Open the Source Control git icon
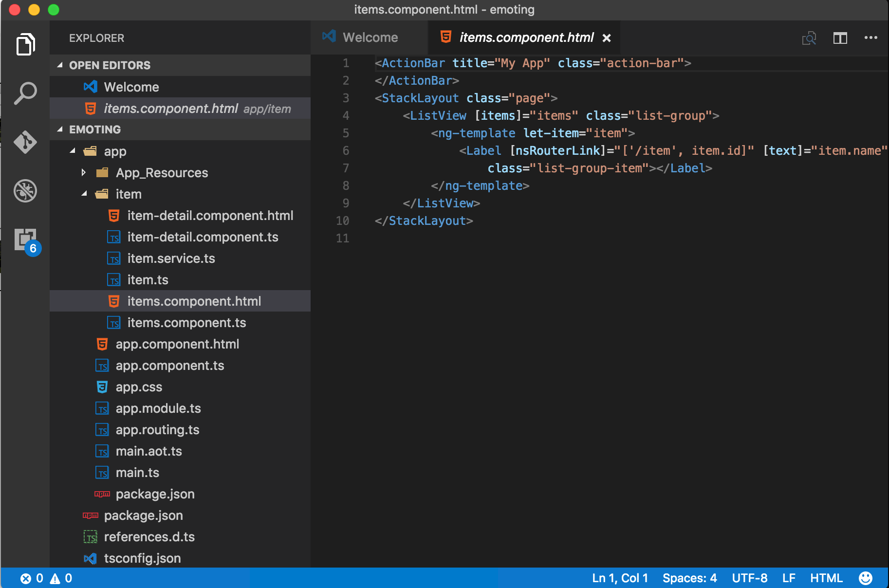 coord(25,142)
